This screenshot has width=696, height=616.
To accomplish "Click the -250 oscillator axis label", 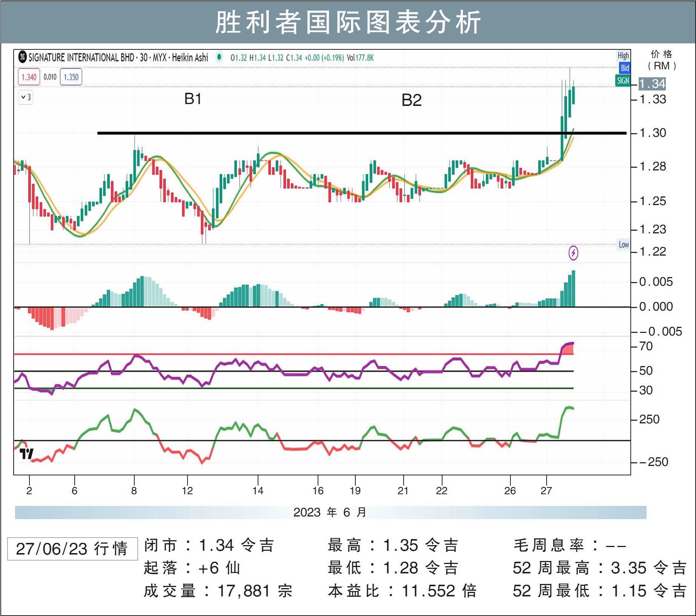I will 654,462.
